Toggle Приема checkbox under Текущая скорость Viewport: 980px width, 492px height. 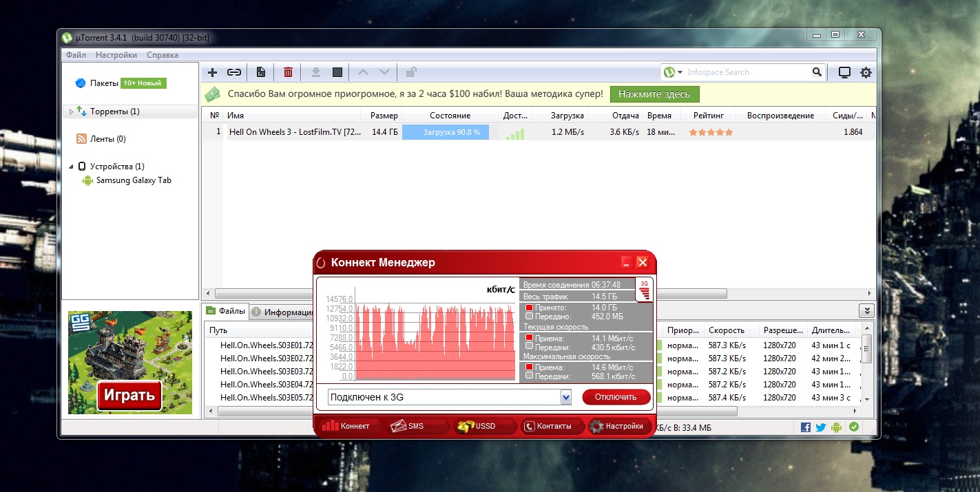pos(529,338)
